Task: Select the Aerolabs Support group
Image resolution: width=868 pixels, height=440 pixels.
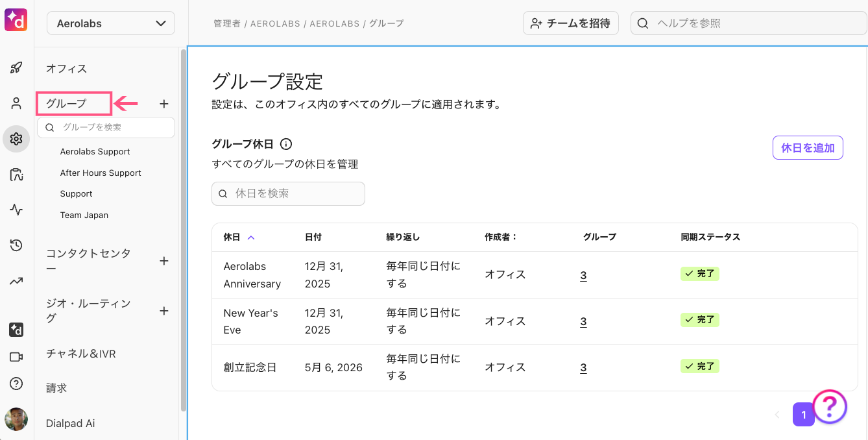Action: coord(95,151)
